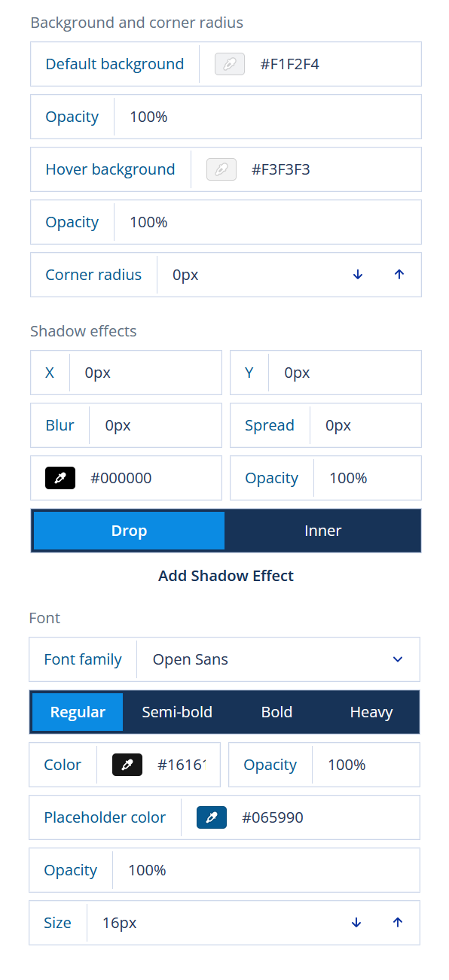Decrease Corner radius with the down arrow
The image size is (449, 980).
(x=358, y=275)
